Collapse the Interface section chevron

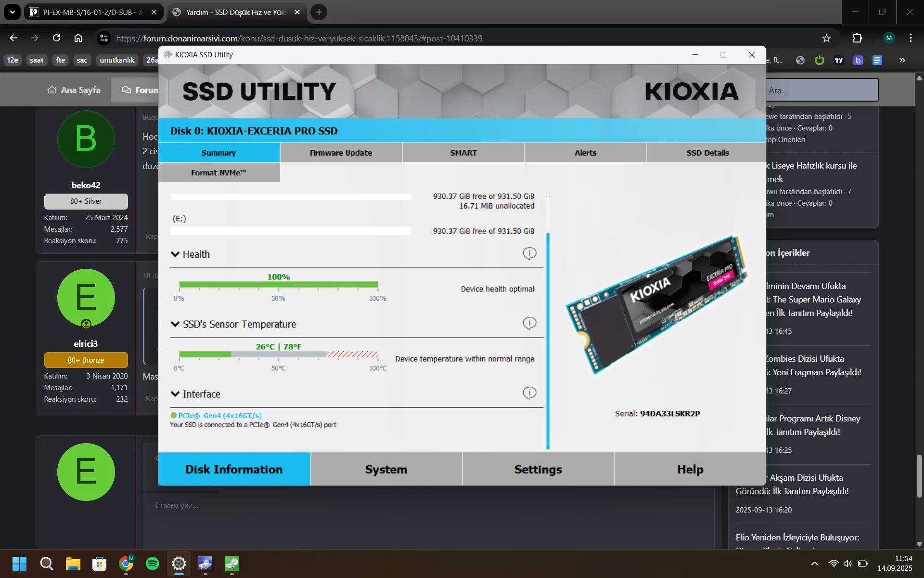tap(175, 394)
